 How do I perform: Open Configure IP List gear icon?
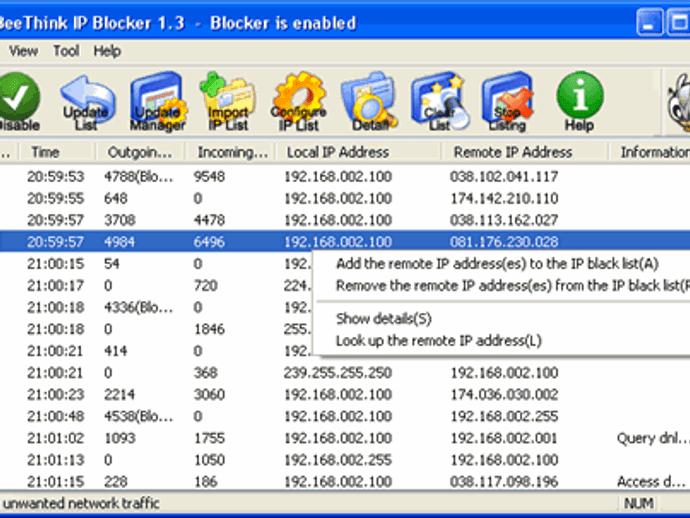click(x=298, y=102)
